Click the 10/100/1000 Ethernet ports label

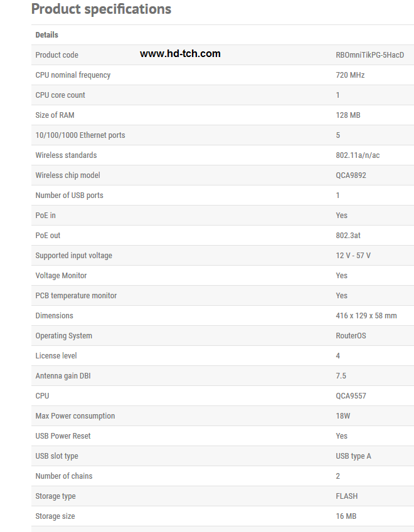(80, 135)
